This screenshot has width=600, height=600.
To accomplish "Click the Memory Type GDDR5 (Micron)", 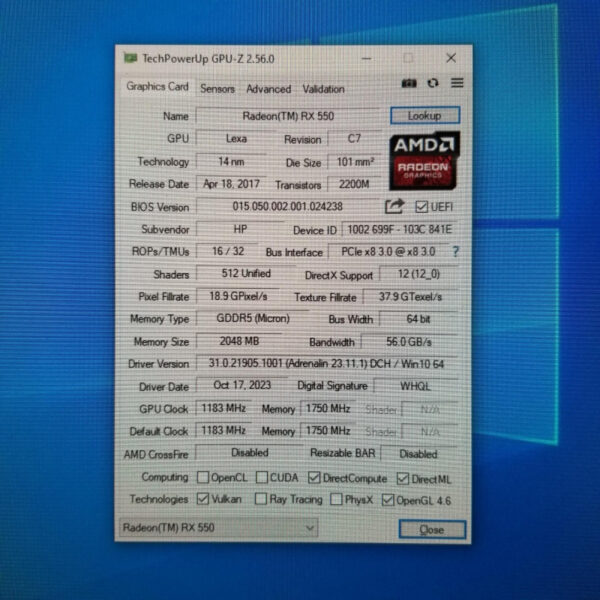I will coord(253,318).
